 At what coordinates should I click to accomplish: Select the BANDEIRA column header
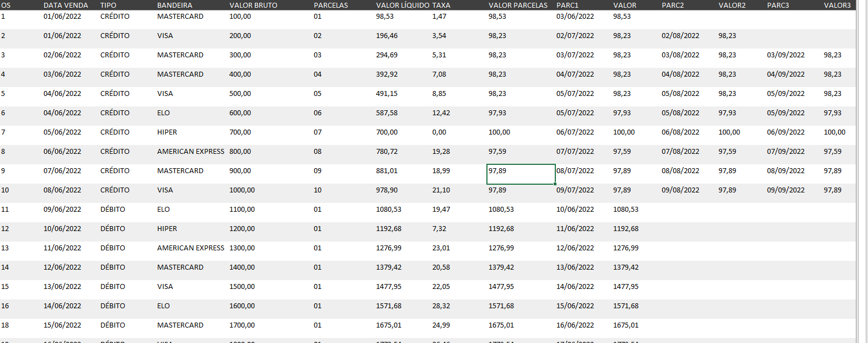175,5
